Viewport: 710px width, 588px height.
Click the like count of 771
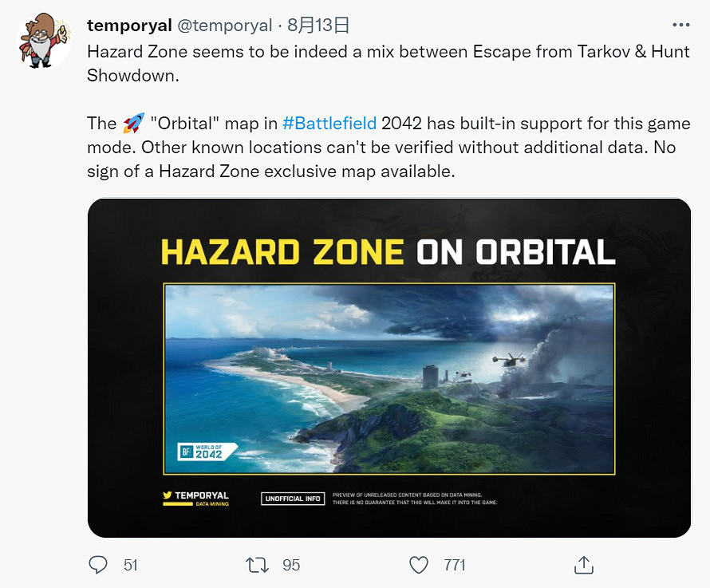[x=455, y=565]
